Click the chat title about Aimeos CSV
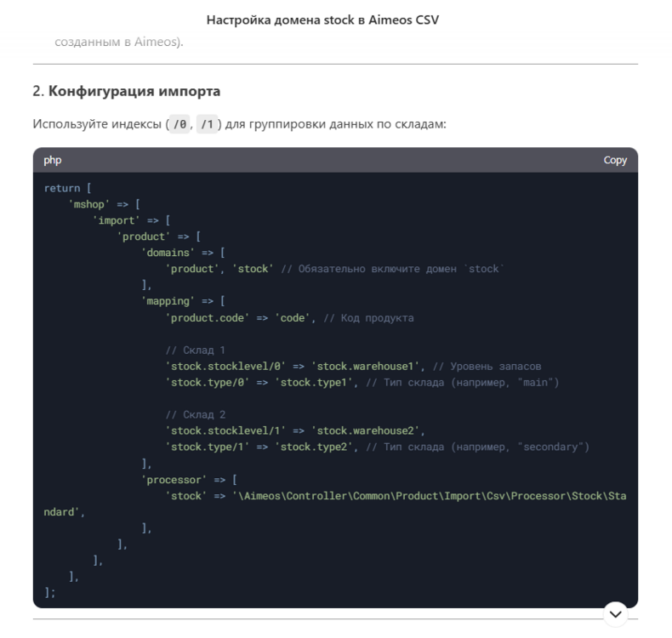 (x=322, y=20)
